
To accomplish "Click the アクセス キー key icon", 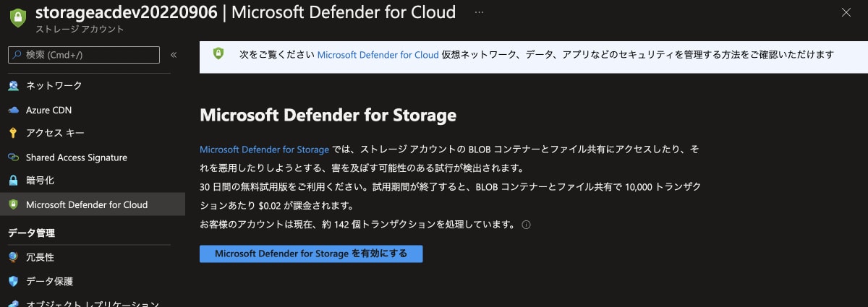I will pos(13,134).
